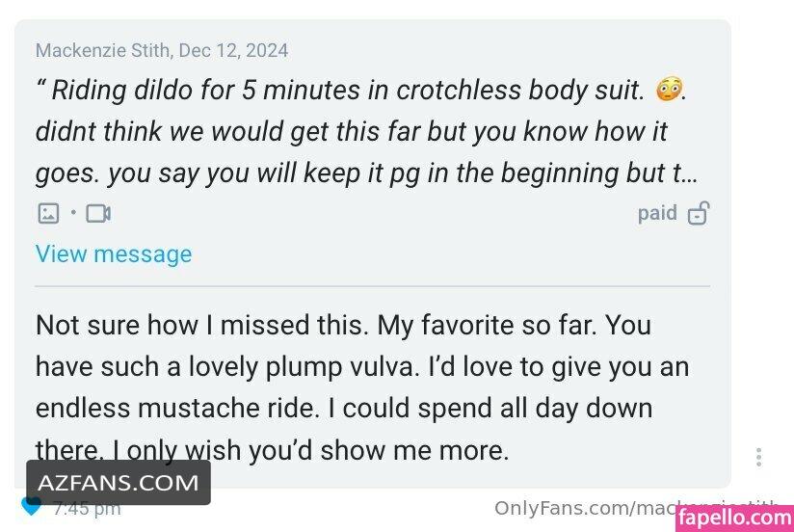
Task: Click the Dec 12, 2024 date
Action: coord(233,50)
